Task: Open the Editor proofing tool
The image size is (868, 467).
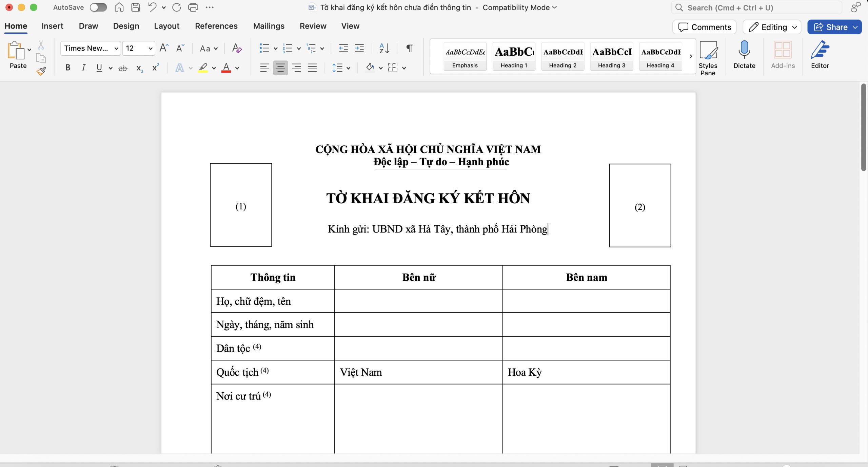Action: pos(820,55)
